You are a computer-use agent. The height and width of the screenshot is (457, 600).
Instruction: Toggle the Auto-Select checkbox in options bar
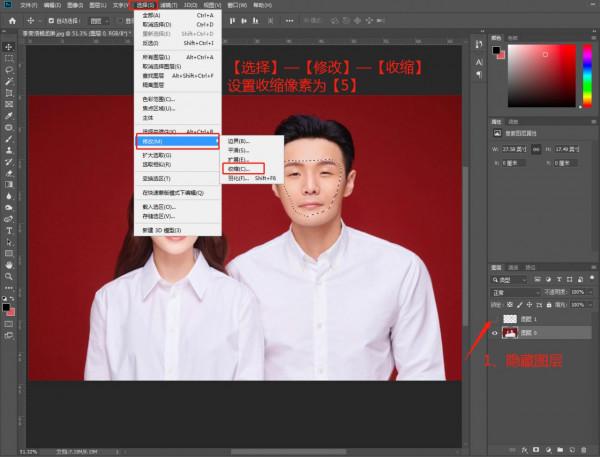[51, 21]
